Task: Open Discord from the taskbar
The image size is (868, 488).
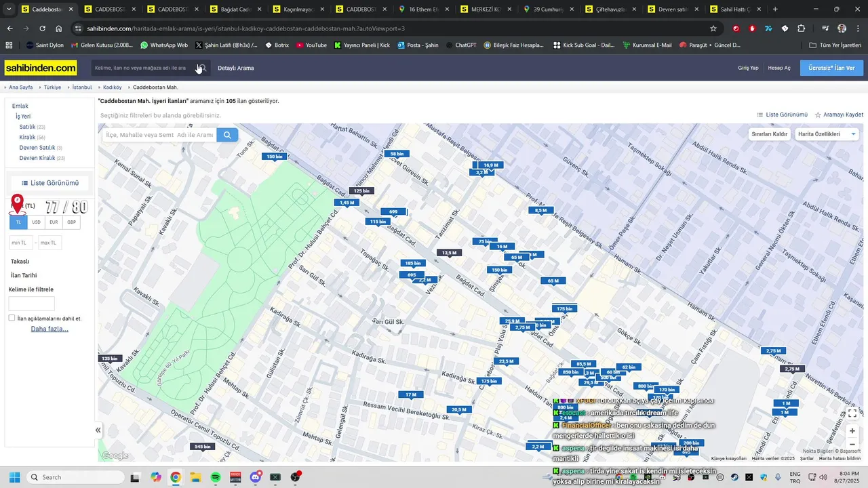Action: [256, 477]
